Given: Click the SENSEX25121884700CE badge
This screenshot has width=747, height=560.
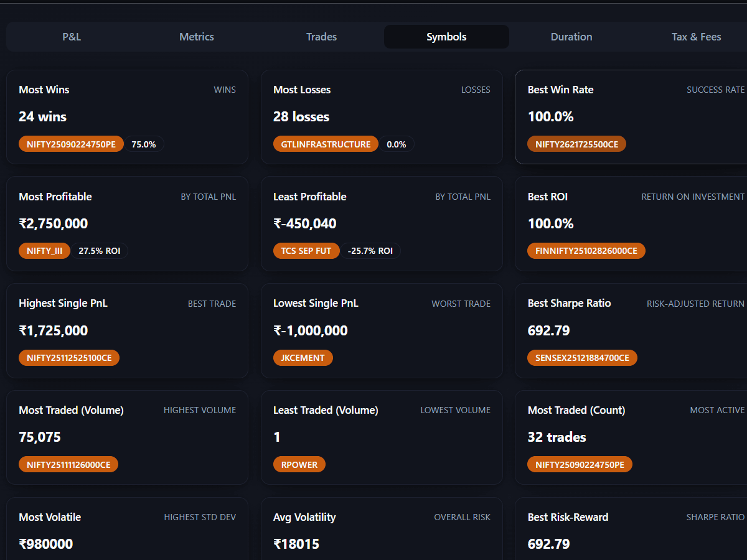Looking at the screenshot, I should [x=582, y=358].
